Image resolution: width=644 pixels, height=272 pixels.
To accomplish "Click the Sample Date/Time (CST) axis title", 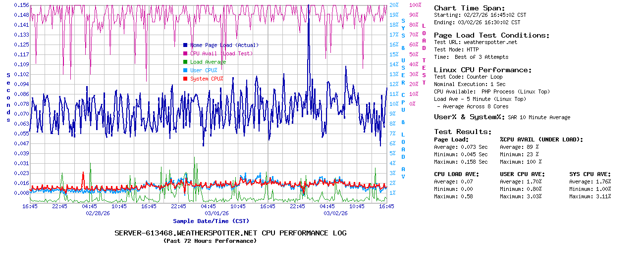I will pos(211,221).
